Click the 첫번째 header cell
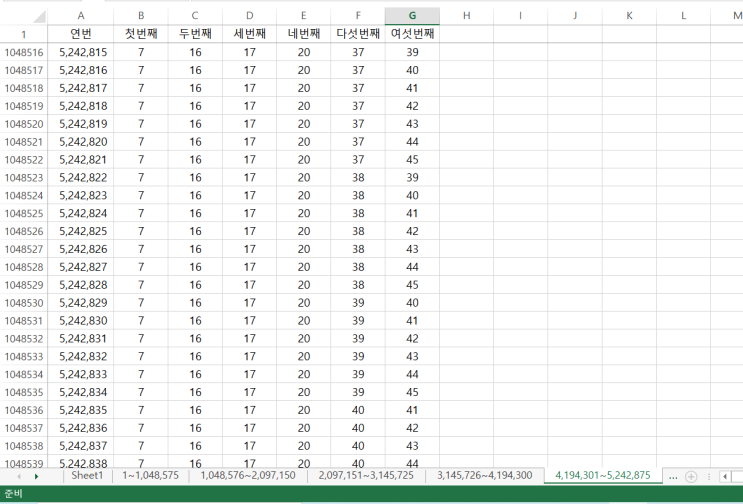 click(x=141, y=34)
